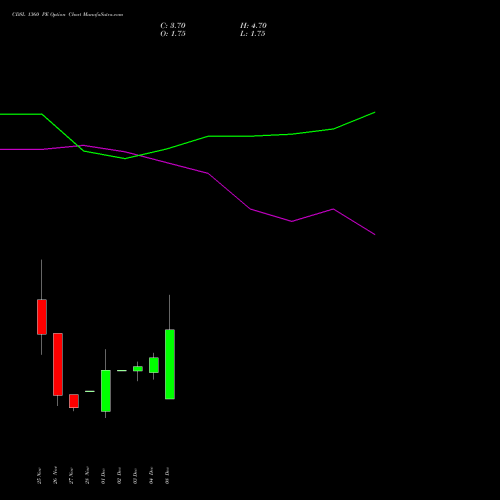The image size is (500, 500).
Task: Select the high value 'H: 4.70'
Action: pyautogui.click(x=253, y=26)
